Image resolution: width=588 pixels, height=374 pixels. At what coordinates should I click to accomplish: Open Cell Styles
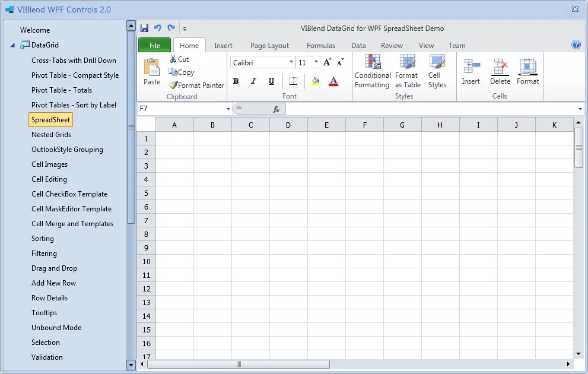point(437,72)
